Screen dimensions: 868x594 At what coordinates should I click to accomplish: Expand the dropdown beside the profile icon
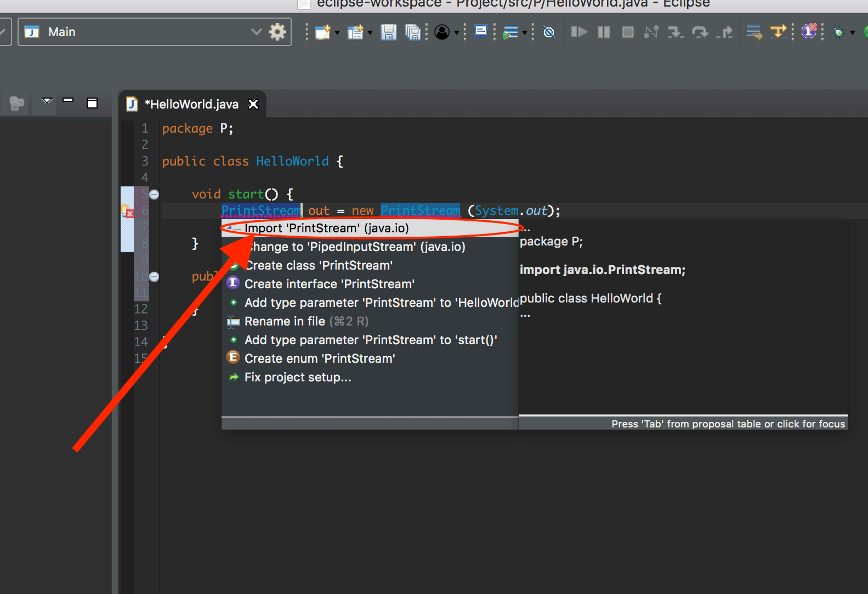point(456,33)
